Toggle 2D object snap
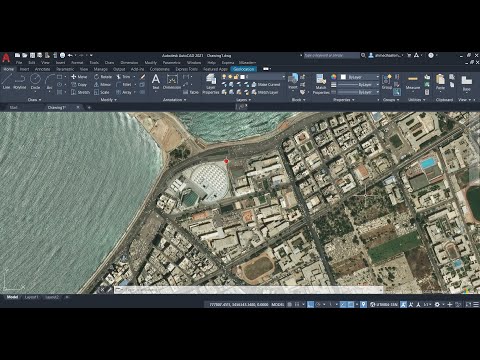The image size is (480, 360). [351, 304]
